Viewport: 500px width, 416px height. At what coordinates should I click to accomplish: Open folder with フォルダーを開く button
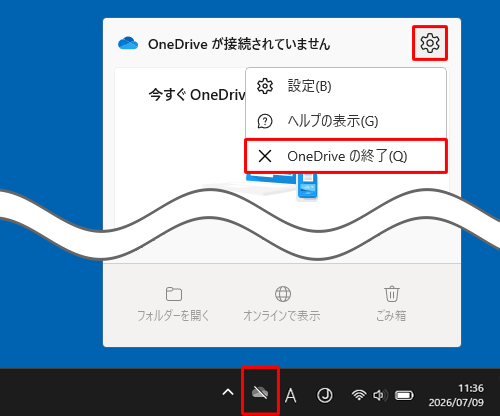(x=173, y=304)
